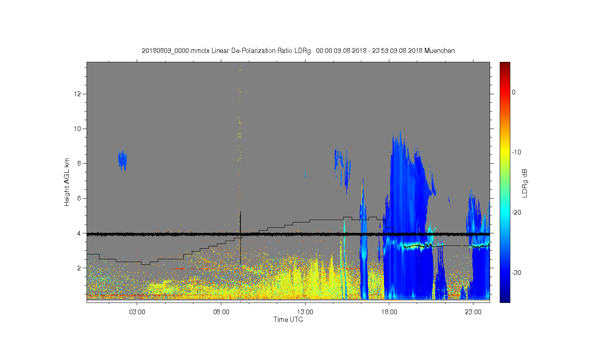The image size is (607, 364).
Task: Click the height tick label 4
Action: point(79,233)
